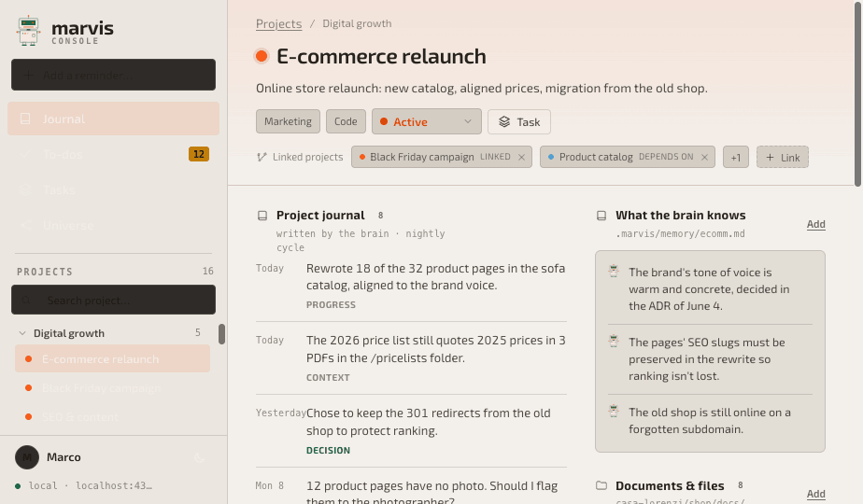Open the Active status dropdown
Viewport: 863px width, 504px height.
coord(427,121)
